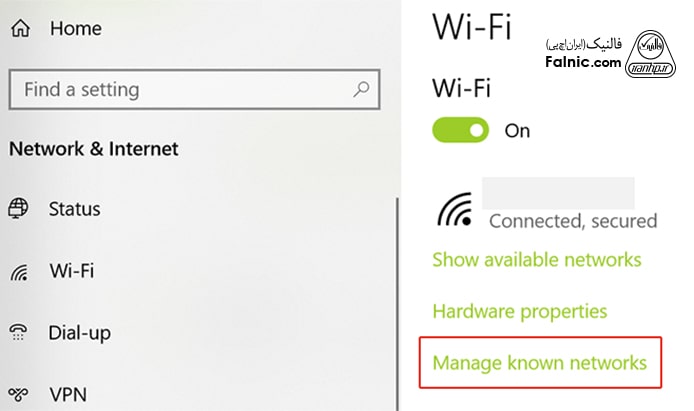Click the Wi-Fi sidebar signal icon
This screenshot has width=694, height=411.
19,272
